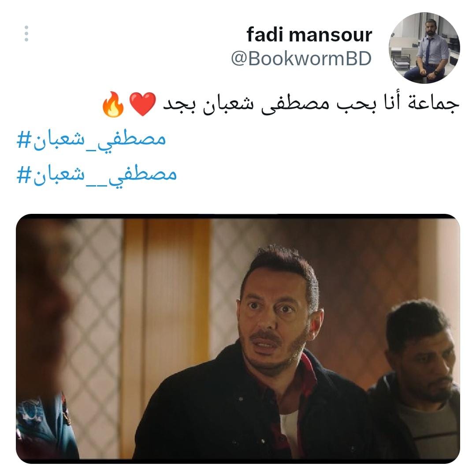This screenshot has width=476, height=474.
Task: Visit the fadi mansour display name
Action: pos(309,34)
